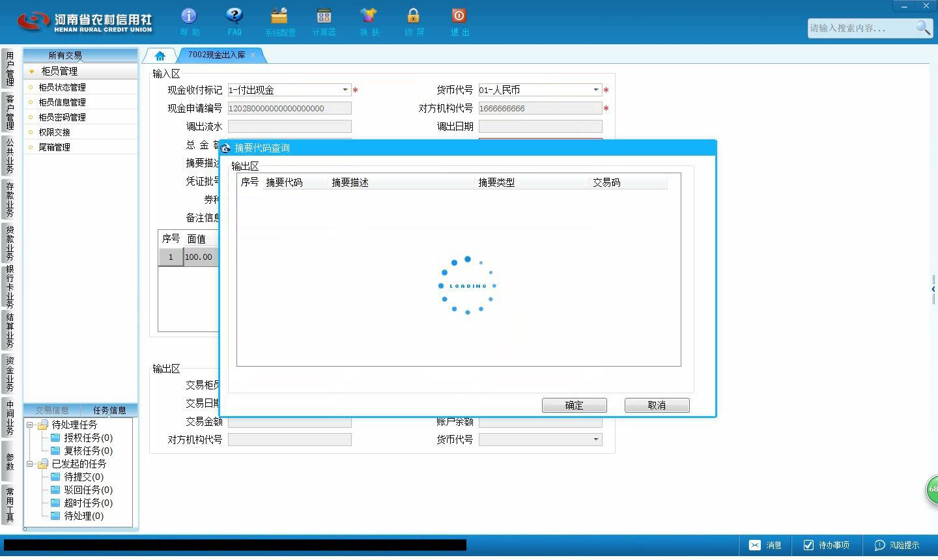Image resolution: width=938 pixels, height=560 pixels.
Task: Open the 待提交(0) folder
Action: pos(78,477)
